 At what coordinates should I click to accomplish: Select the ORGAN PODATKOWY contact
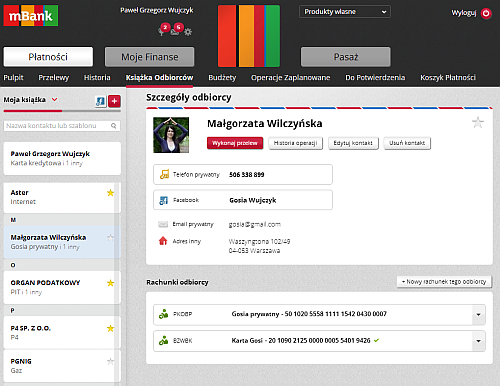point(62,287)
